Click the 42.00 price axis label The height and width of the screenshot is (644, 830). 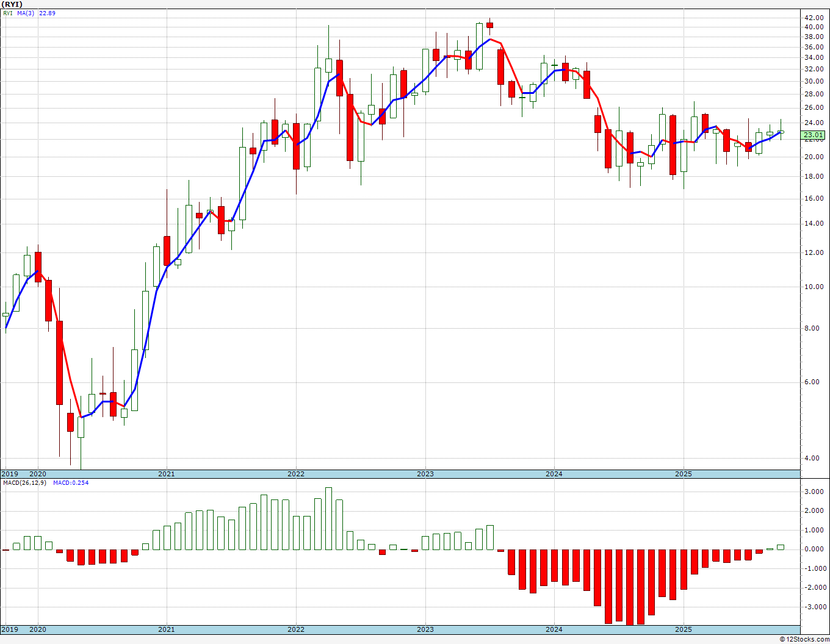[x=814, y=18]
